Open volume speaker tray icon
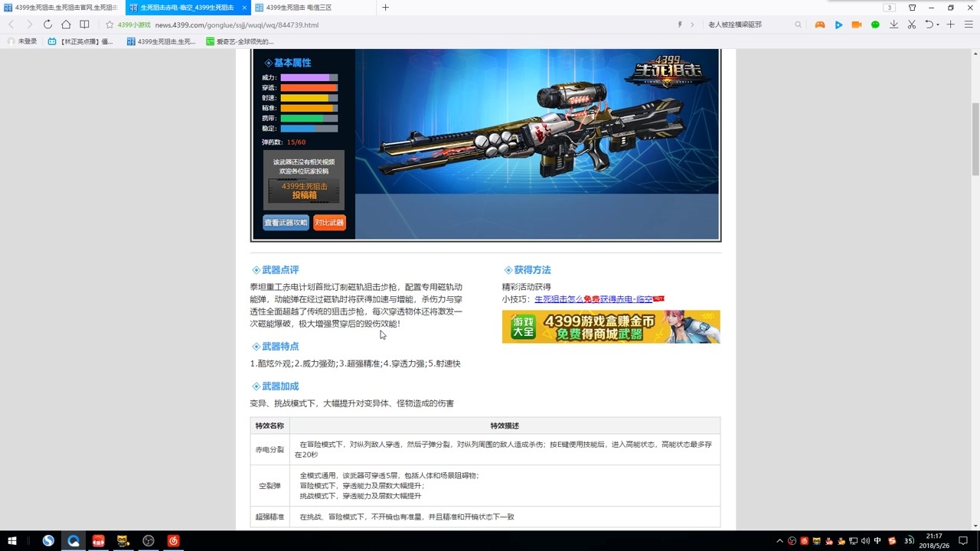The height and width of the screenshot is (551, 980). [x=865, y=541]
